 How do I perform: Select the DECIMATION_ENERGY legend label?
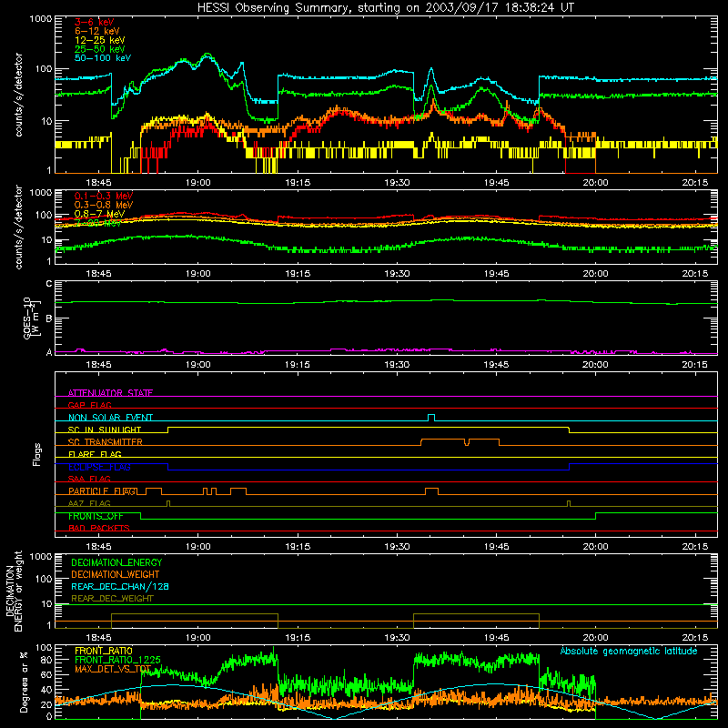pyautogui.click(x=116, y=562)
